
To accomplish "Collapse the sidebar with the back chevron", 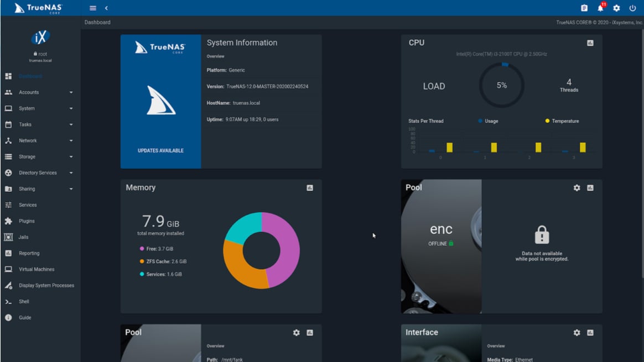I will [x=105, y=8].
